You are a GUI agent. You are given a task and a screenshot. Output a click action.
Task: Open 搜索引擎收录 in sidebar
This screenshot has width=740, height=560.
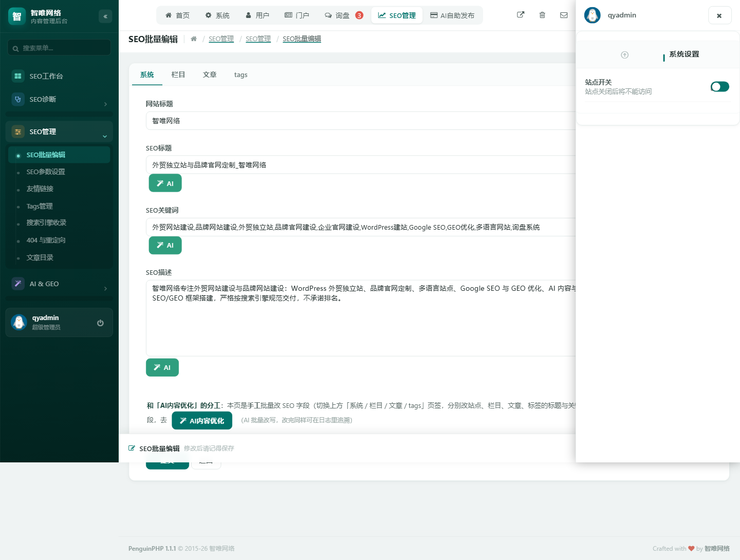59,223
